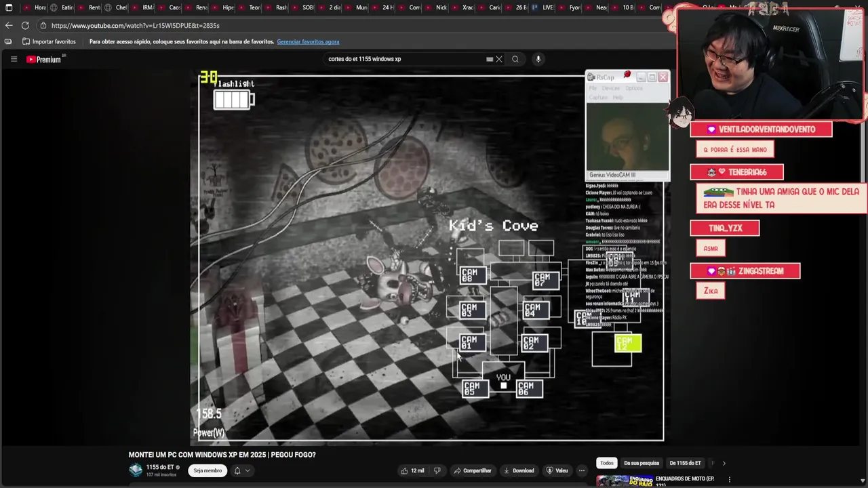
Task: Open the 1155 do ET channel avatar
Action: 136,470
